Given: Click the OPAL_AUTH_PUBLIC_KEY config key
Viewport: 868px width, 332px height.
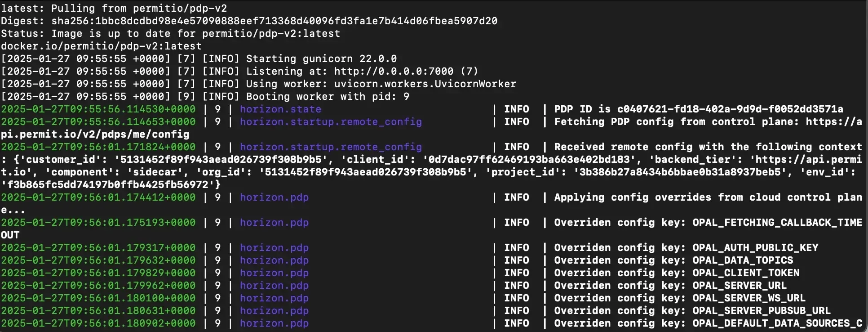Looking at the screenshot, I should coord(755,248).
